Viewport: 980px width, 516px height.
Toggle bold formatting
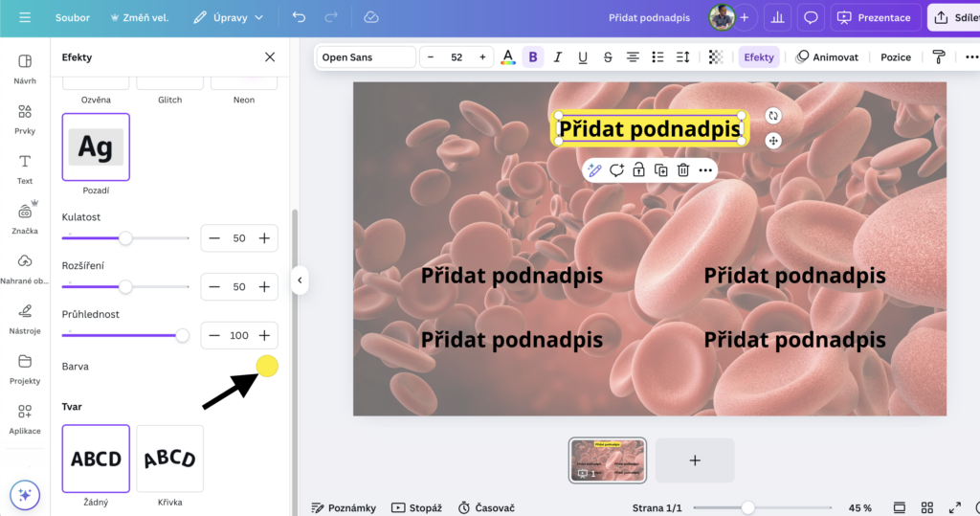[533, 56]
